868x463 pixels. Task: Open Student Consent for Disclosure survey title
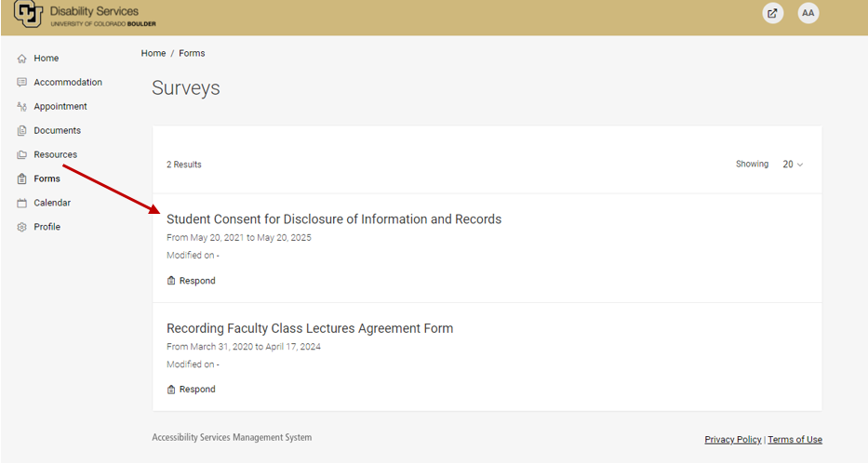pyautogui.click(x=334, y=219)
